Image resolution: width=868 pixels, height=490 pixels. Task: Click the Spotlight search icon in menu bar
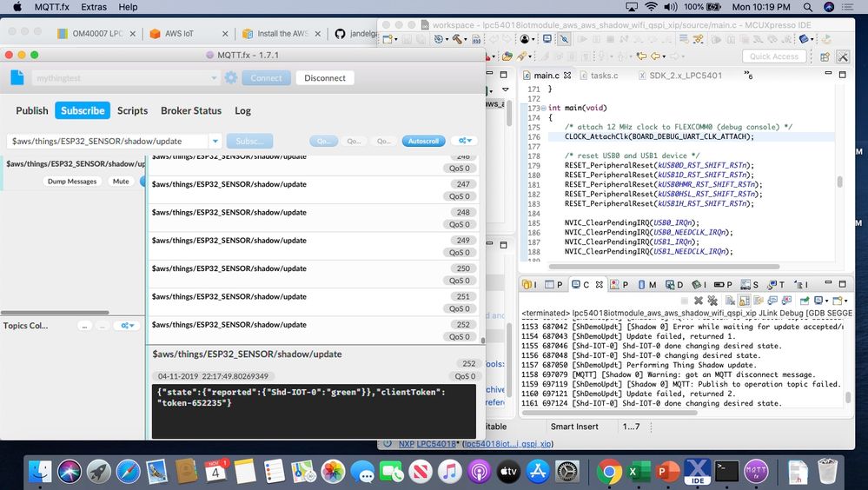(808, 7)
